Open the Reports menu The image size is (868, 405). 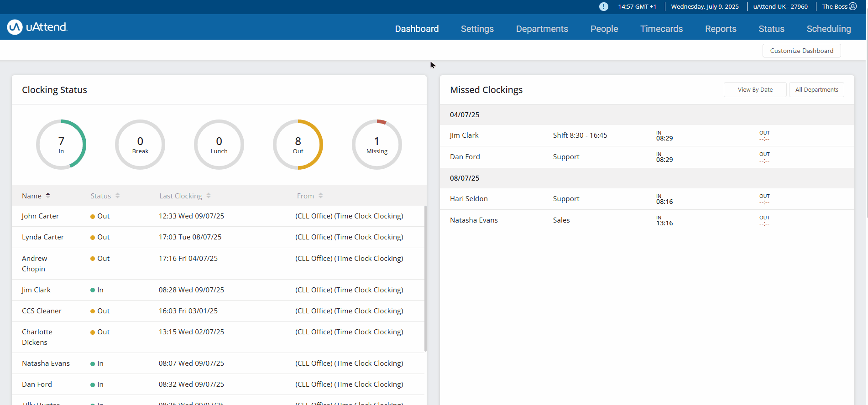[x=721, y=29]
